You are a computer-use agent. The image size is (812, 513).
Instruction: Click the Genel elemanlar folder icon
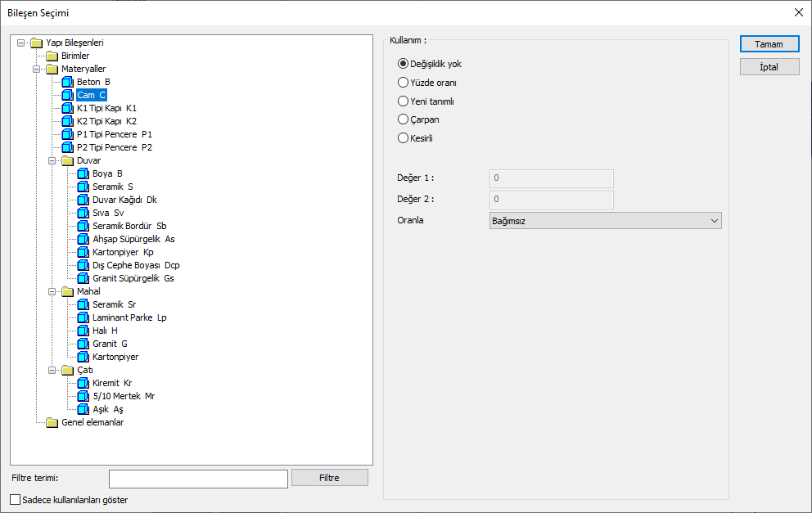52,422
